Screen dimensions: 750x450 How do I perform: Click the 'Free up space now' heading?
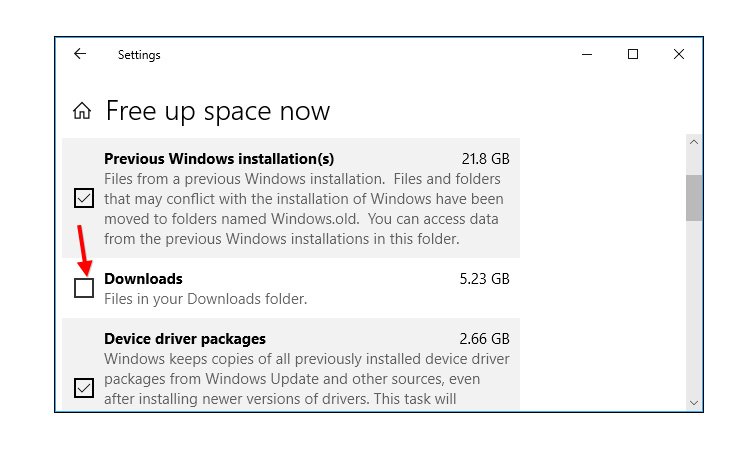[x=217, y=110]
